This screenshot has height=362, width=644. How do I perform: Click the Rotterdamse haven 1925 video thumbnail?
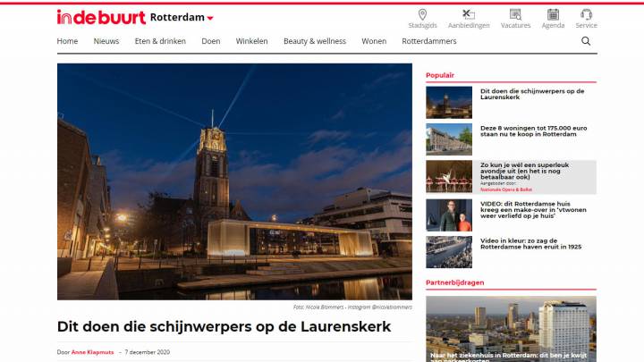[x=449, y=252]
